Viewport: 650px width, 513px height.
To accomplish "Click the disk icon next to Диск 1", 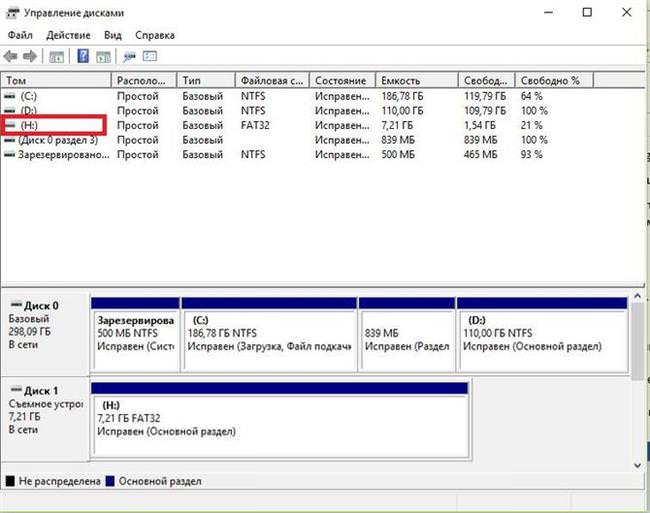I will click(x=16, y=390).
